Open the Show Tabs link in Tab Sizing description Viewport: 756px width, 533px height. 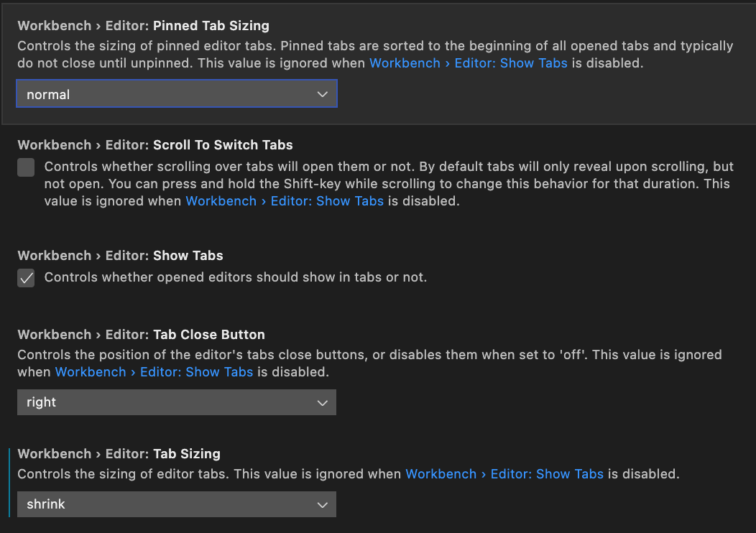click(x=504, y=474)
